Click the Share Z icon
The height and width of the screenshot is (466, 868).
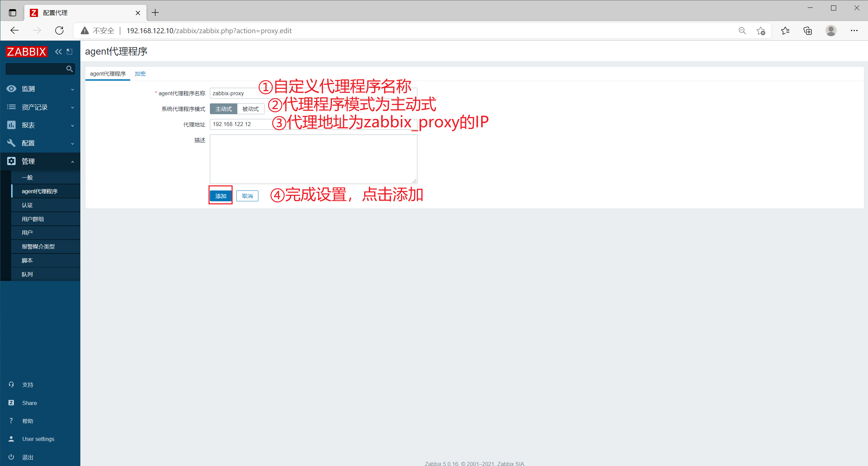click(11, 403)
